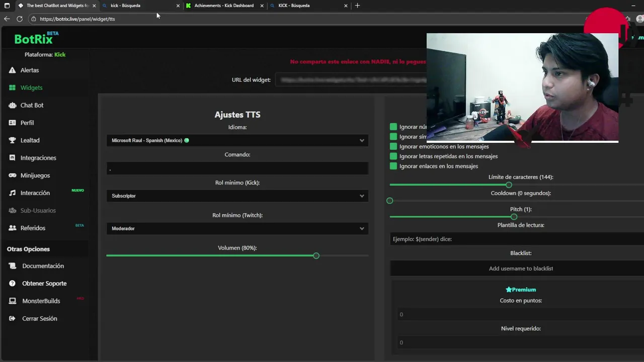Viewport: 644px width, 362px height.
Task: Click the browser address bar URL
Action: (x=77, y=19)
